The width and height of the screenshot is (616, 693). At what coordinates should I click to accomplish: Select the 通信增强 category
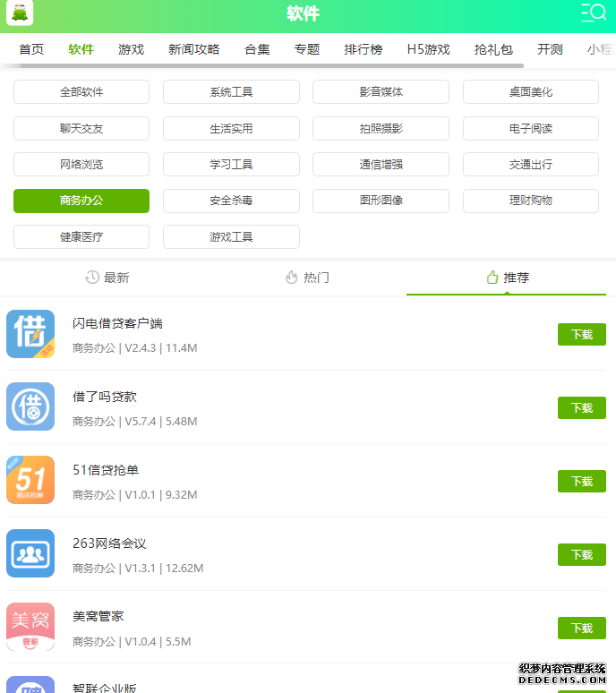[381, 165]
